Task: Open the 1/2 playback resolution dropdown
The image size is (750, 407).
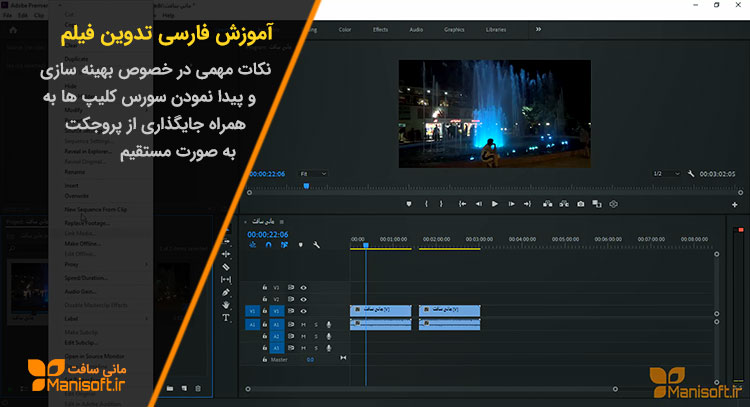Action: point(666,174)
